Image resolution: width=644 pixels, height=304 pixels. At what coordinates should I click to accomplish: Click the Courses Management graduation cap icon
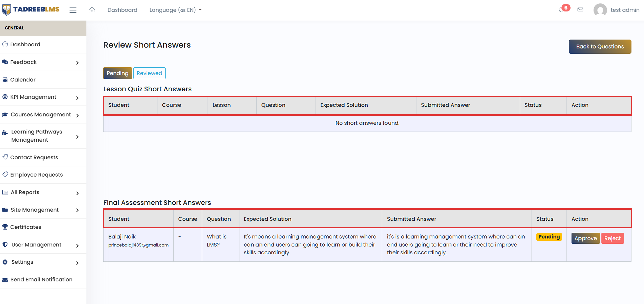coord(5,114)
